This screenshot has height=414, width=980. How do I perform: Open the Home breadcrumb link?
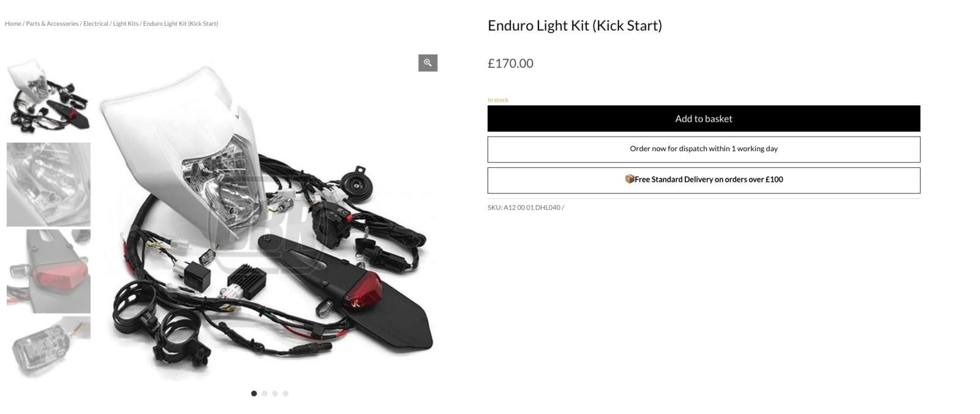(x=13, y=24)
